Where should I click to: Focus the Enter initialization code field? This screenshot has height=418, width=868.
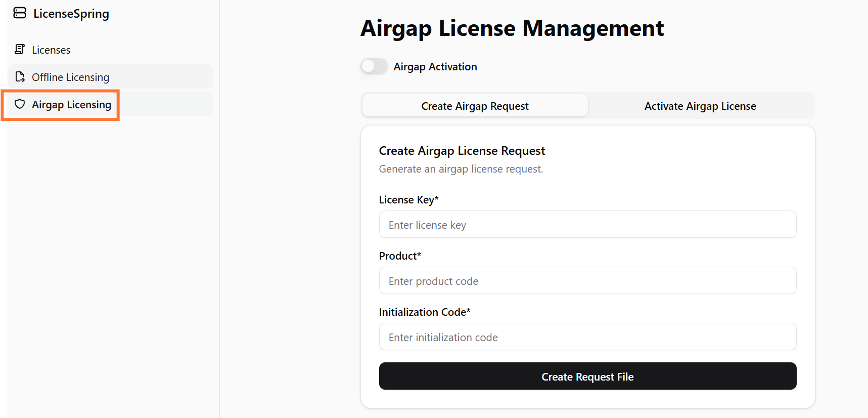click(587, 337)
